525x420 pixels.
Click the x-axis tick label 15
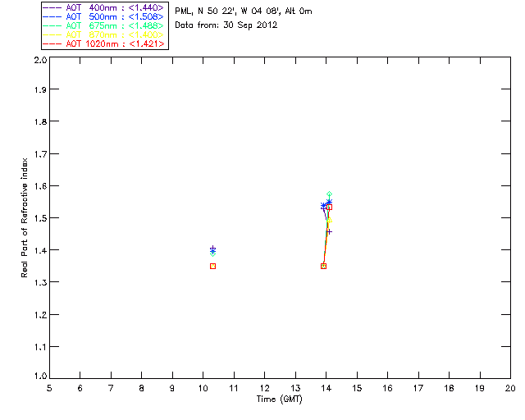357,388
